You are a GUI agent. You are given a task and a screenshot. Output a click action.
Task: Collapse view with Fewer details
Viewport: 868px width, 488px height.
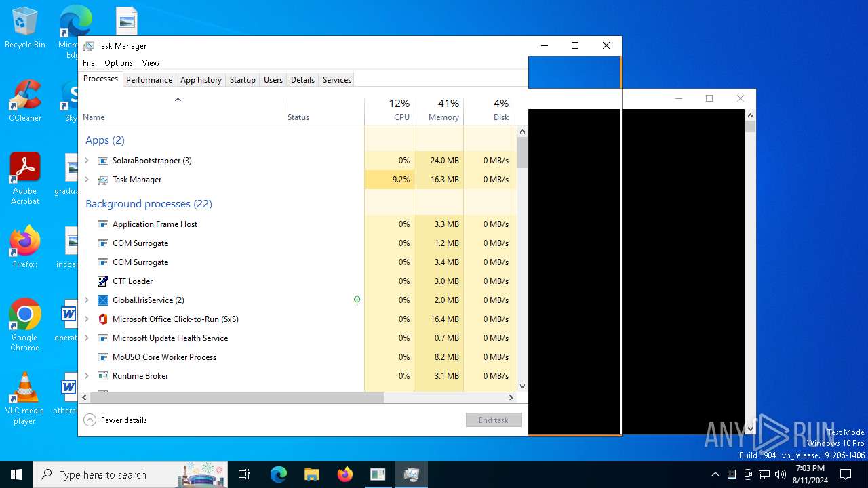(115, 420)
